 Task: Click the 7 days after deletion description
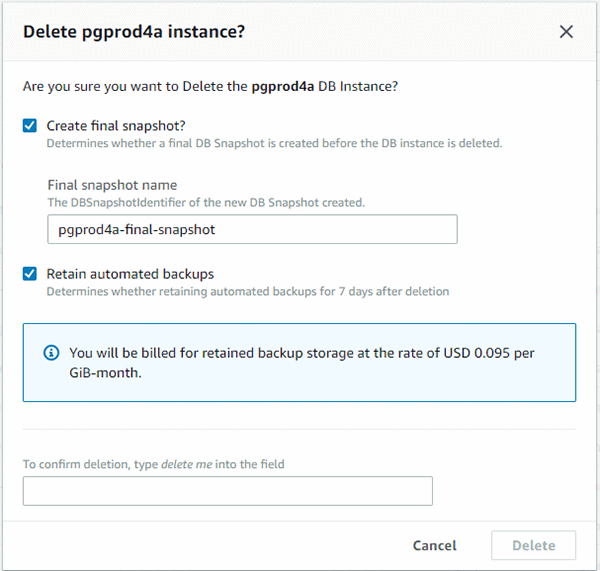click(x=248, y=292)
